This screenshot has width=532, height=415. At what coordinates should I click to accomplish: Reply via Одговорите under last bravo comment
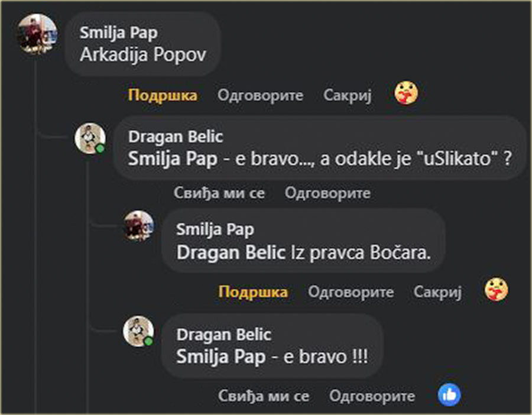click(x=372, y=396)
